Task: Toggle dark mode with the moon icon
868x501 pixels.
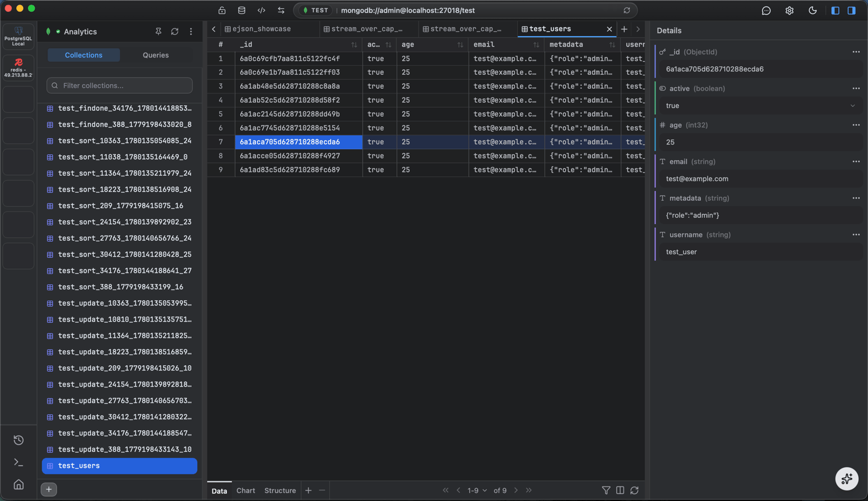Action: click(x=813, y=10)
